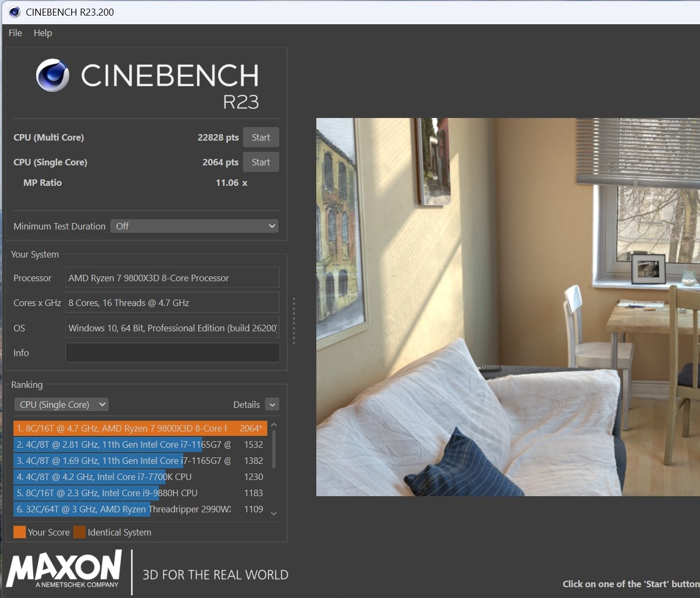Start the CPU Single Core test
700x598 pixels.
261,162
